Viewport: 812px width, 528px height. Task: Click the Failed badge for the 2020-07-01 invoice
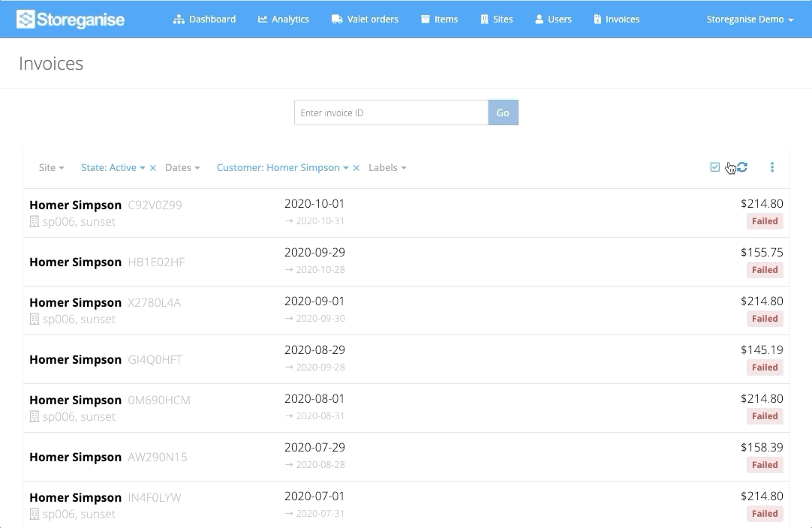pyautogui.click(x=765, y=514)
